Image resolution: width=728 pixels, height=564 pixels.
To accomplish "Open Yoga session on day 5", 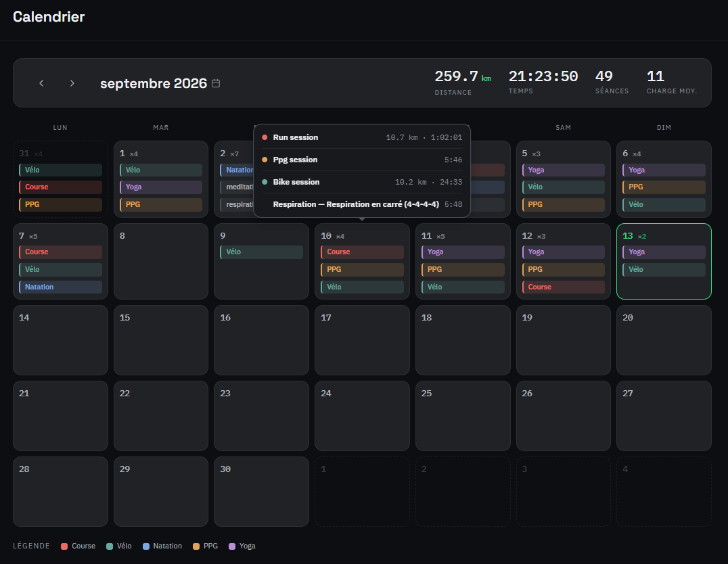I will 563,170.
